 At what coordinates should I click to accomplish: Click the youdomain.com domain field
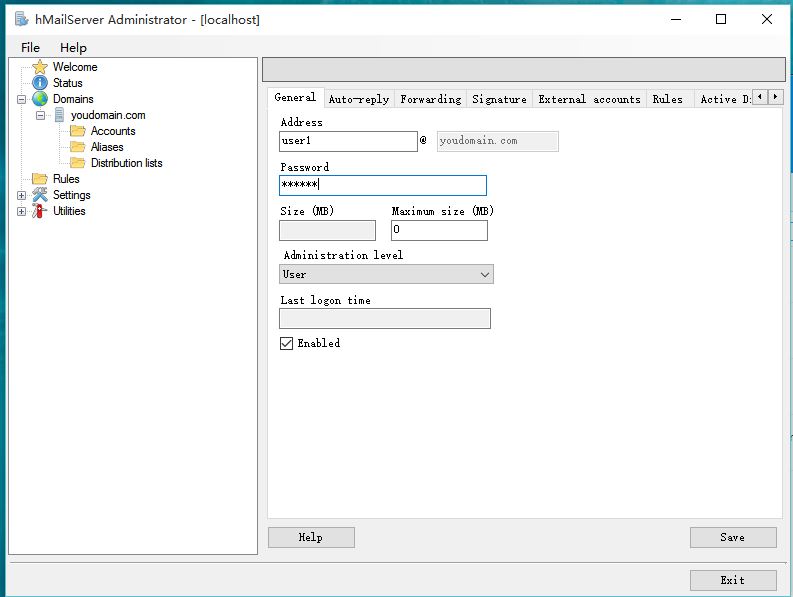(x=498, y=141)
